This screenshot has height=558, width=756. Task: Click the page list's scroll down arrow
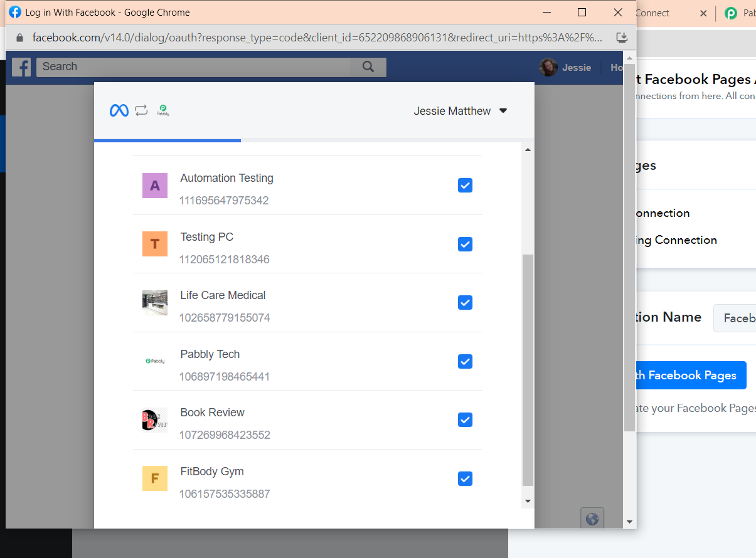528,501
